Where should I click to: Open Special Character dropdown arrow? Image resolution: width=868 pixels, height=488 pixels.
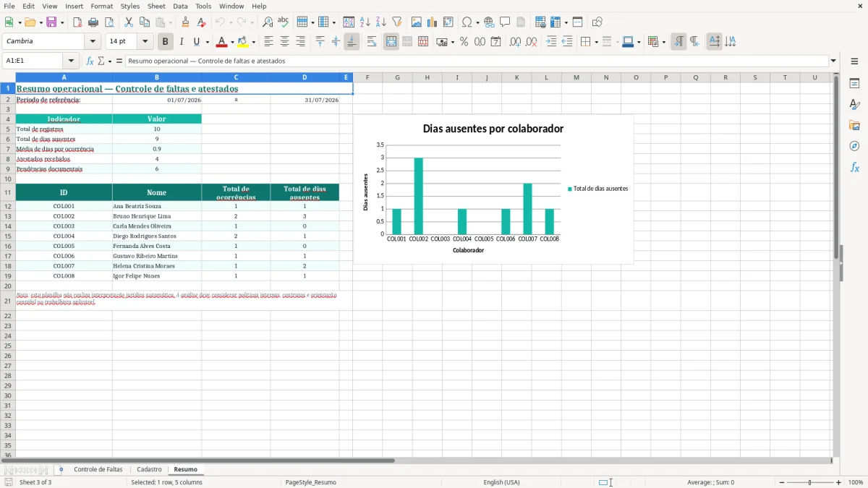(477, 22)
